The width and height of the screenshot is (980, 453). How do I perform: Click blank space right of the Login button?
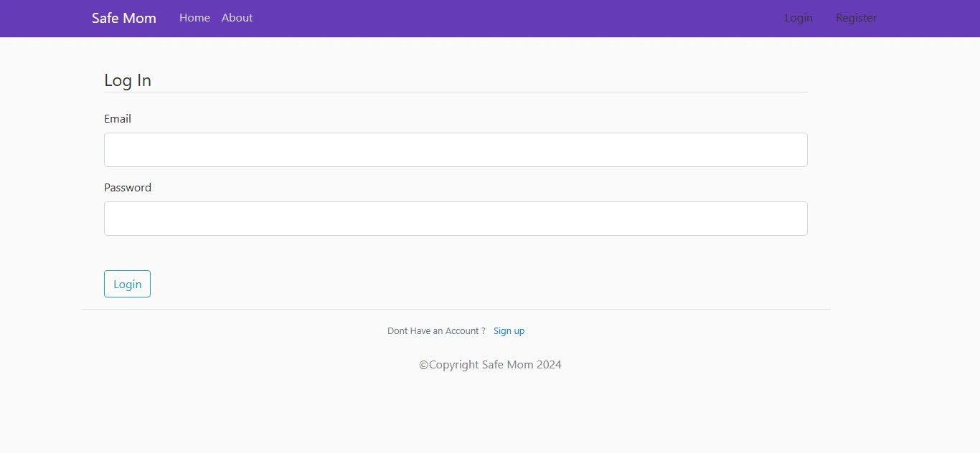point(430,284)
